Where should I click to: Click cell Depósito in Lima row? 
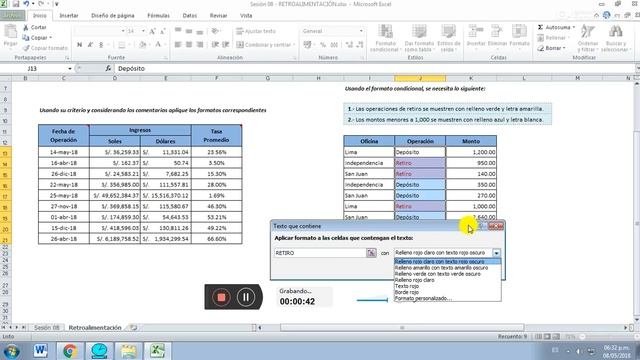[420, 152]
